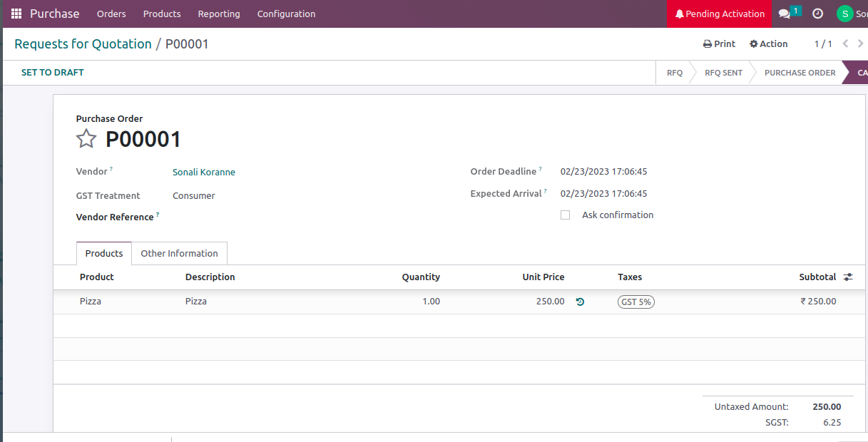Expand the Configuration menu
Image resolution: width=868 pixels, height=442 pixels.
(x=286, y=14)
